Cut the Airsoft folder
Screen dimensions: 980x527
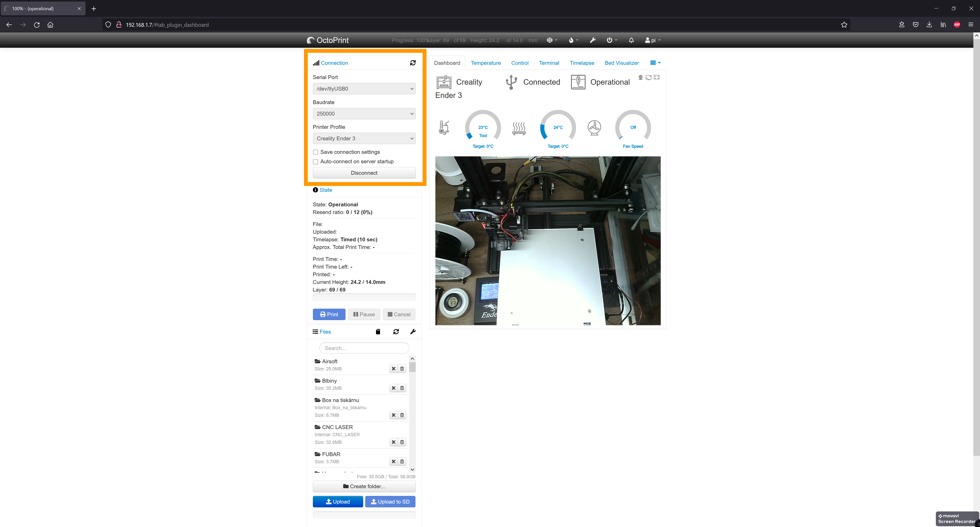(x=394, y=369)
